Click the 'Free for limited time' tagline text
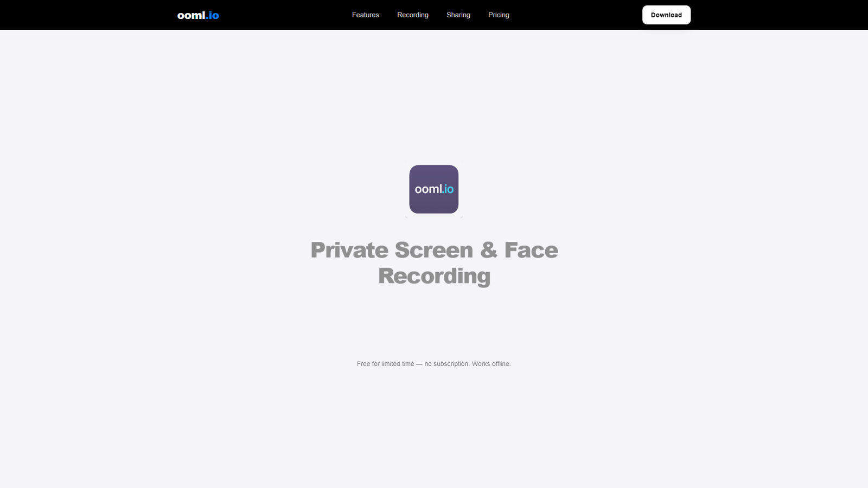The width and height of the screenshot is (868, 488). 385,364
